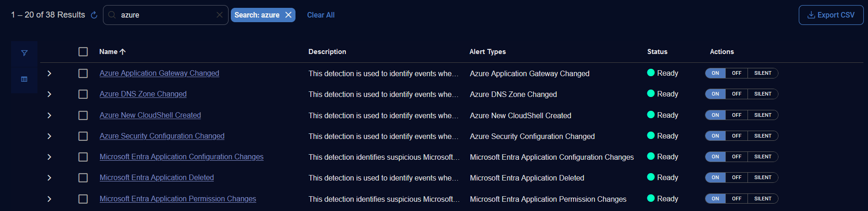Open the column chooser icon

pos(24,79)
